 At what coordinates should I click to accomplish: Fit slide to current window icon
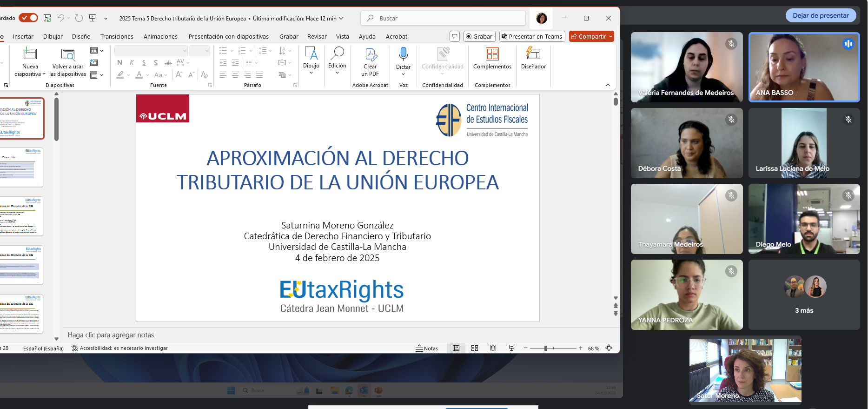(x=609, y=348)
